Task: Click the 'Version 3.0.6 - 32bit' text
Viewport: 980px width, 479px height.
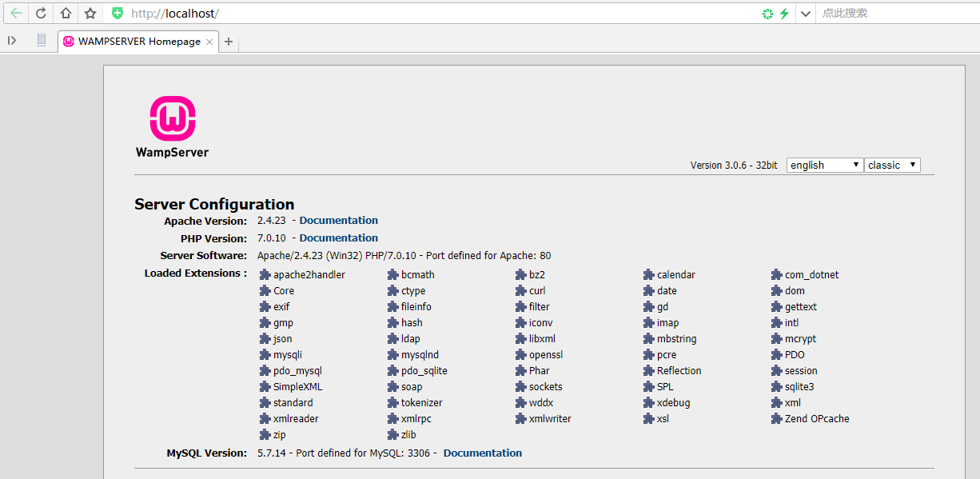Action: point(734,166)
